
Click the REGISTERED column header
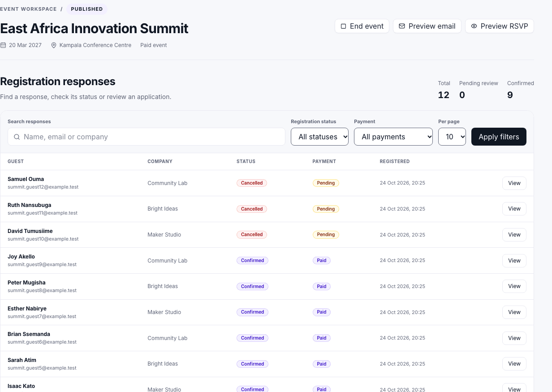[395, 161]
